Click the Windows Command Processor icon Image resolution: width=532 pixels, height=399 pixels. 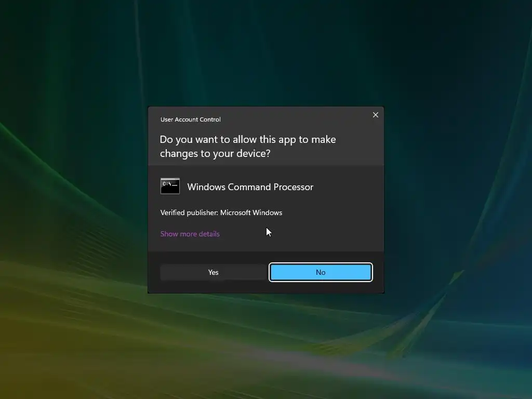[x=170, y=186]
